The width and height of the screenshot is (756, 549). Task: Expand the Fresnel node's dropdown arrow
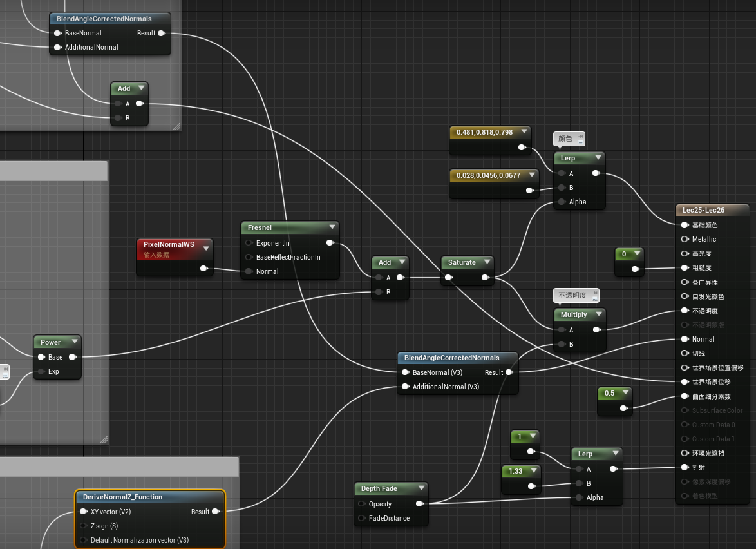point(332,227)
